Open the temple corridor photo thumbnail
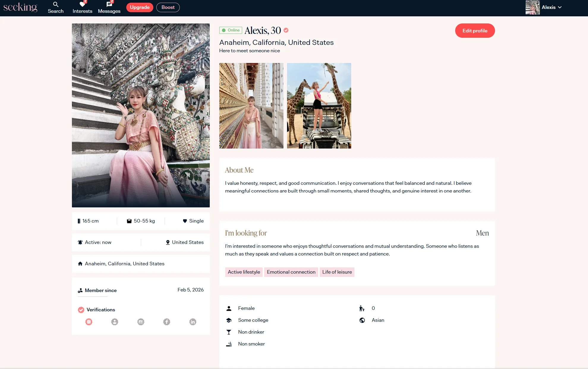 tap(251, 106)
